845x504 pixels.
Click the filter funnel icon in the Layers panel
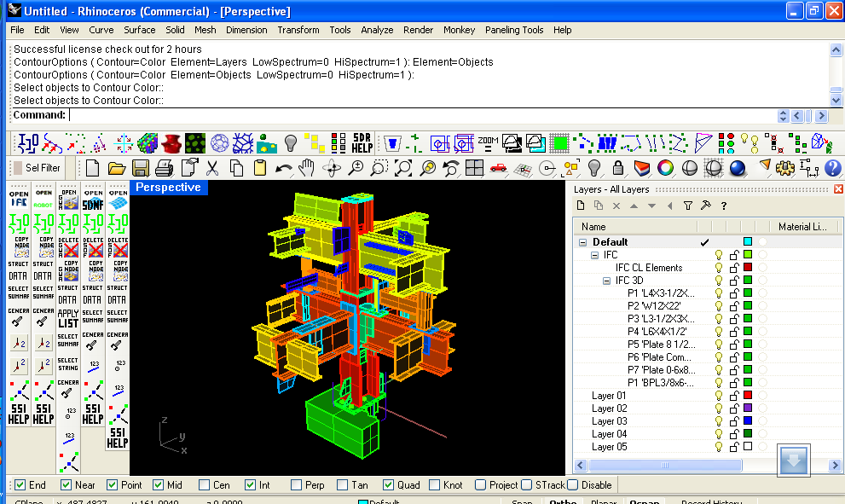[x=687, y=206]
